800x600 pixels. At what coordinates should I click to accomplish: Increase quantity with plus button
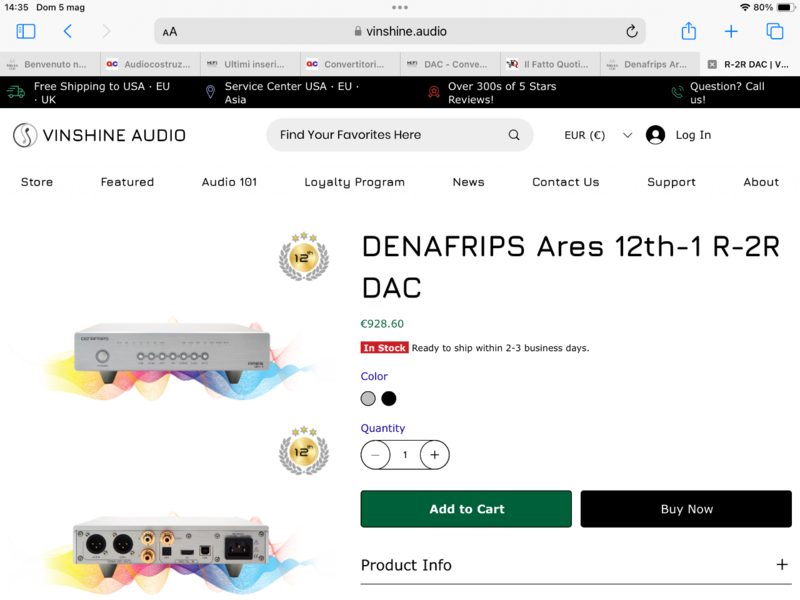click(434, 455)
